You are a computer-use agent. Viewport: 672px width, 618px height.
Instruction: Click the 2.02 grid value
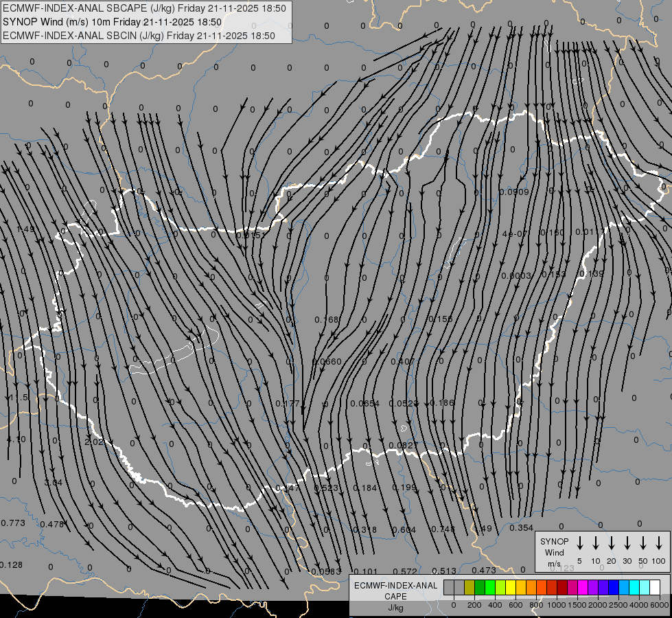(x=94, y=442)
